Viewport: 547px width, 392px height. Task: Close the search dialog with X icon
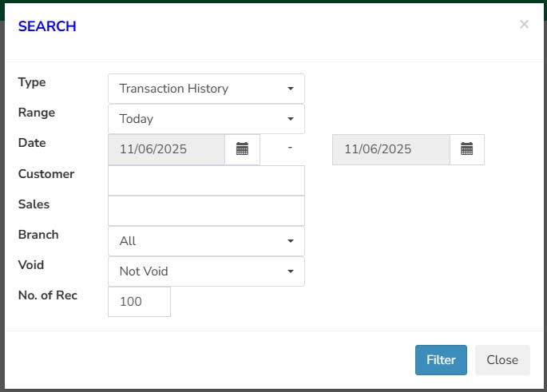(x=524, y=25)
